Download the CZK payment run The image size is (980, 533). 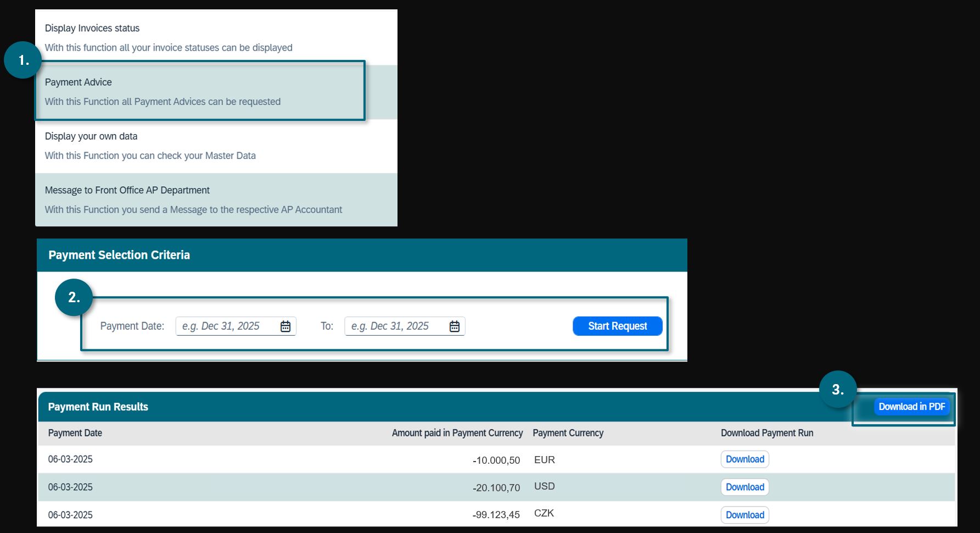pyautogui.click(x=744, y=515)
